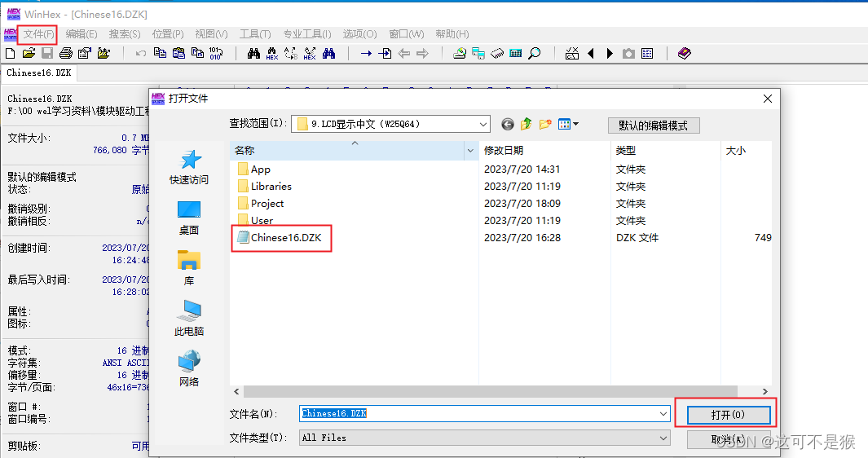Sort by 修改日期 column header

tap(544, 150)
